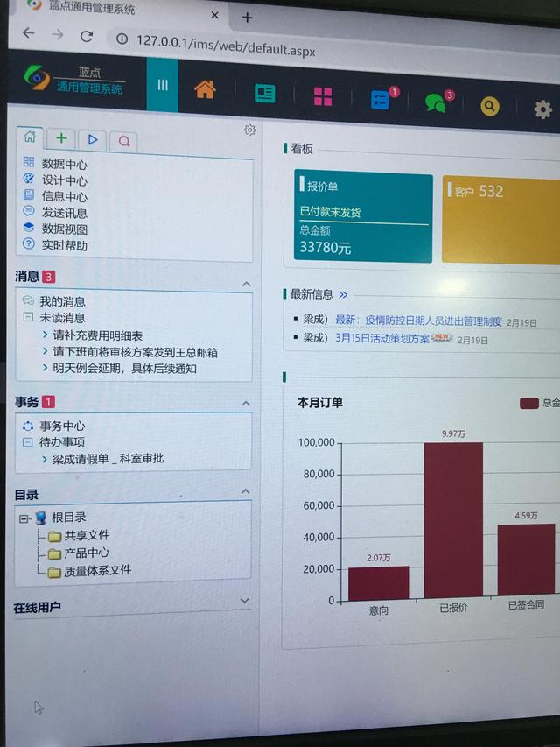Collapse the 根目录 tree node
Image resolution: width=560 pixels, height=747 pixels.
[x=23, y=518]
